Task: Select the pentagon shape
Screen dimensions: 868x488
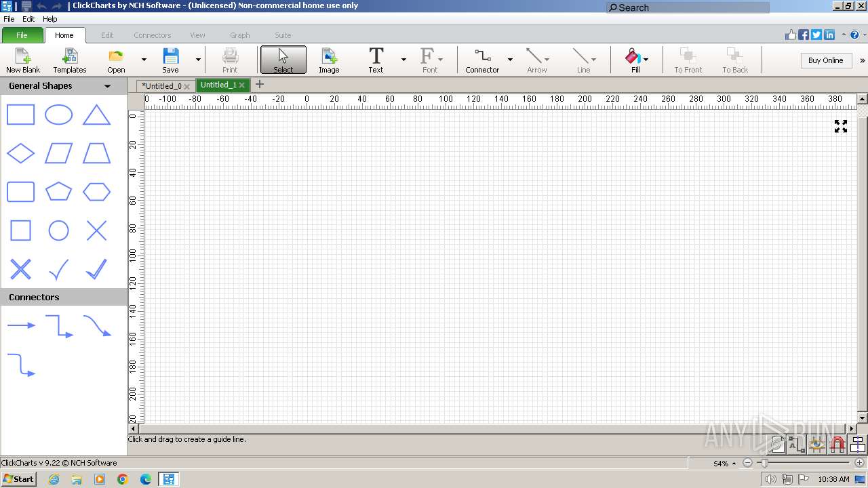Action: click(x=58, y=192)
